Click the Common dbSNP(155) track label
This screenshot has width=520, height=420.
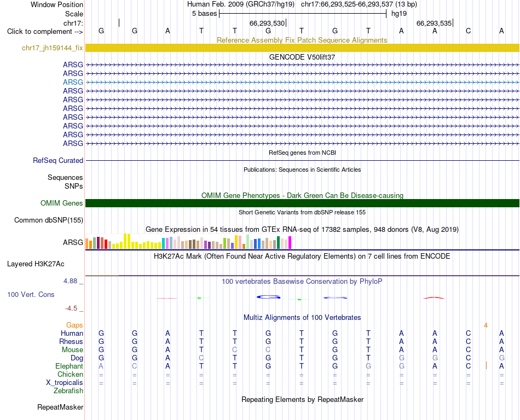[49, 220]
